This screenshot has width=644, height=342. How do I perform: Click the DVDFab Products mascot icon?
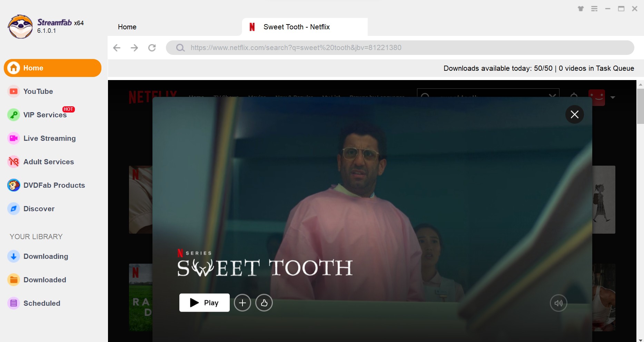pos(14,185)
